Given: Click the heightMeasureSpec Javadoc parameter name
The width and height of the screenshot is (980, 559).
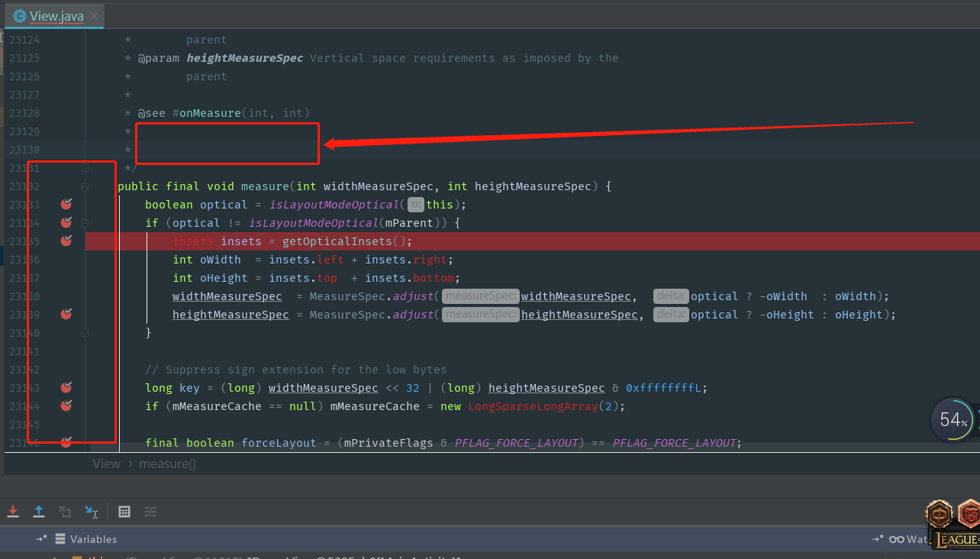Looking at the screenshot, I should (245, 58).
